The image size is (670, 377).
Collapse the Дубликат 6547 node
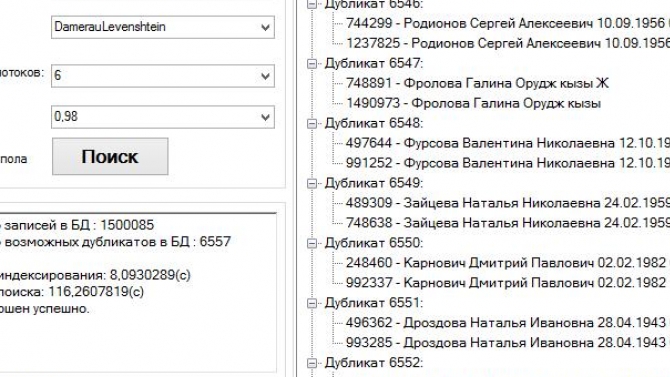(312, 64)
